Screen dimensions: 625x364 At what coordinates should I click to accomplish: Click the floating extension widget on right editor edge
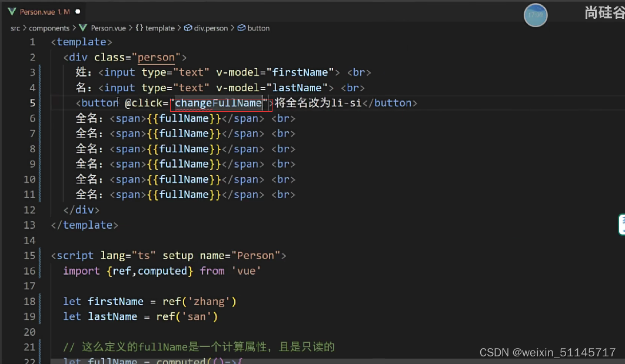pos(621,225)
